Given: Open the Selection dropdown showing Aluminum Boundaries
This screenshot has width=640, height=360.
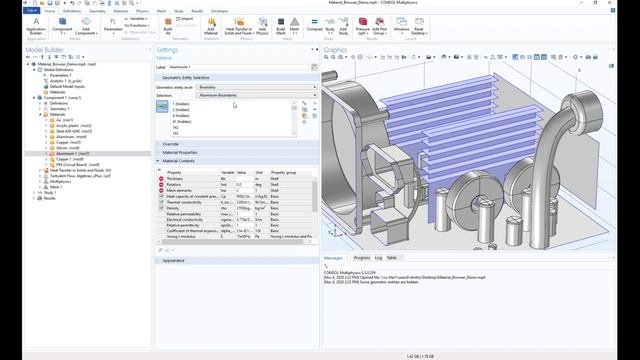Looking at the screenshot, I should [x=257, y=95].
